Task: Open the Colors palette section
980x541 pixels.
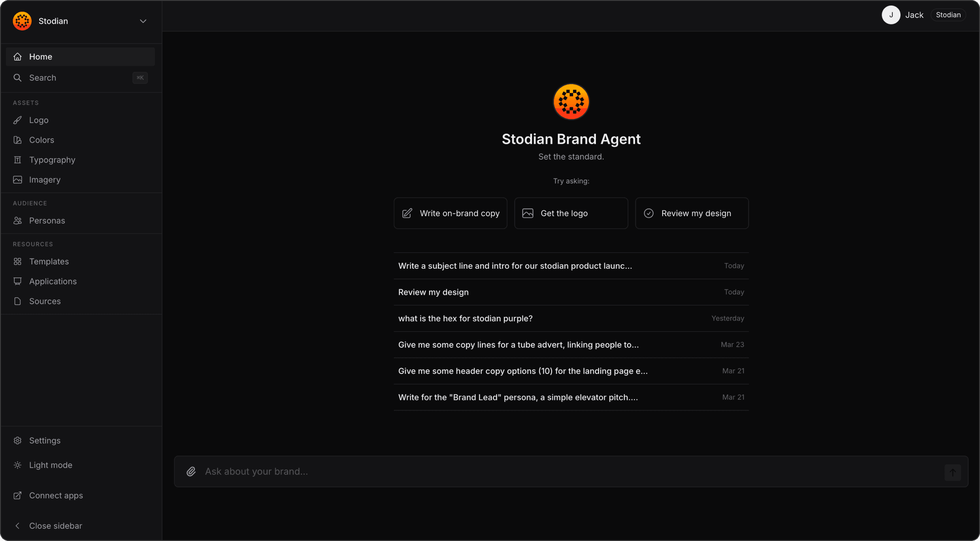Action: click(x=41, y=140)
